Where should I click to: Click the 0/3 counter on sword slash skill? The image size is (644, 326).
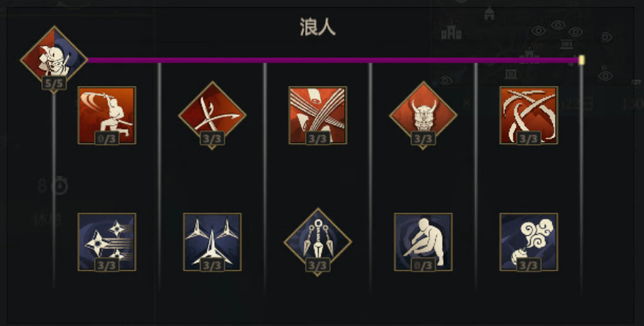(107, 139)
